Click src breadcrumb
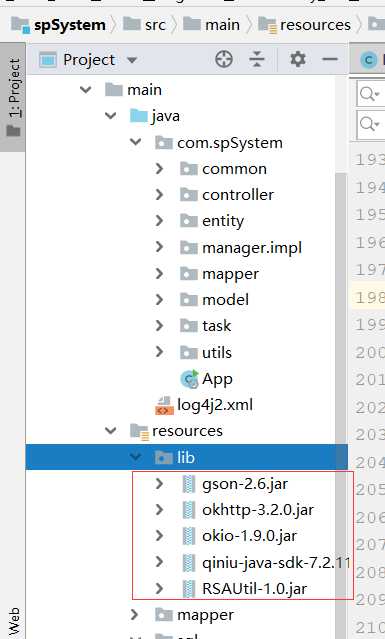The height and width of the screenshot is (639, 385). [x=145, y=25]
